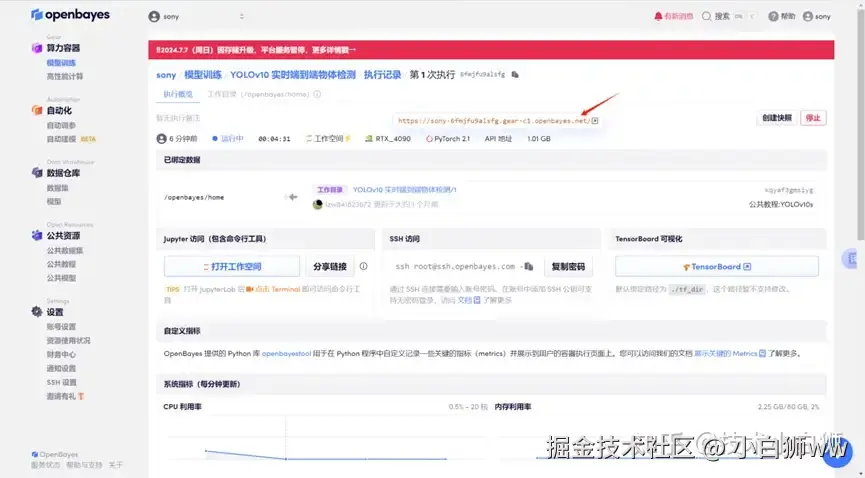Click the 复制密码 button
Image resolution: width=865 pixels, height=478 pixels.
click(568, 267)
